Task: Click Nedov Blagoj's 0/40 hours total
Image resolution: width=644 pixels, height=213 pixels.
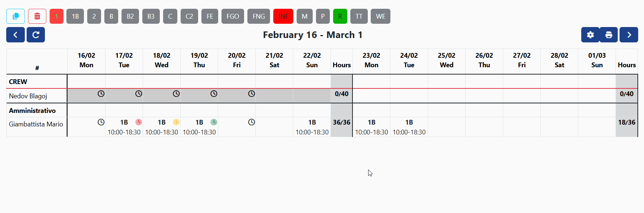Action: tap(342, 94)
